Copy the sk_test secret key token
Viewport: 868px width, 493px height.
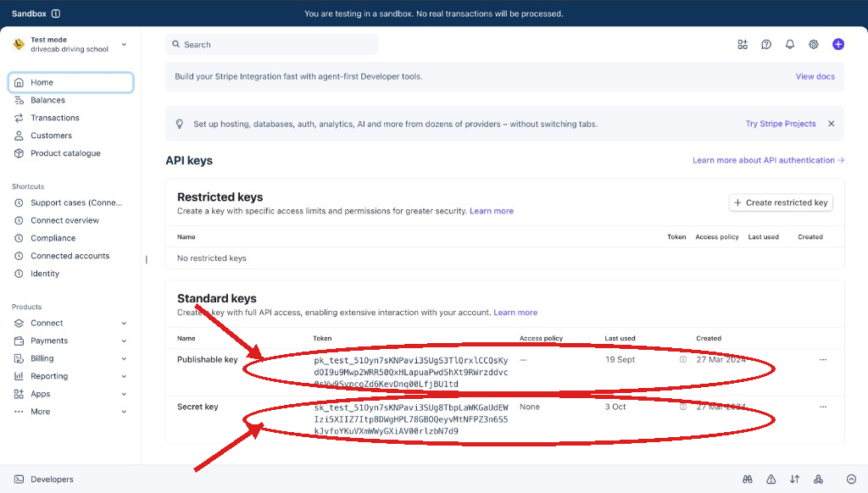pos(411,419)
